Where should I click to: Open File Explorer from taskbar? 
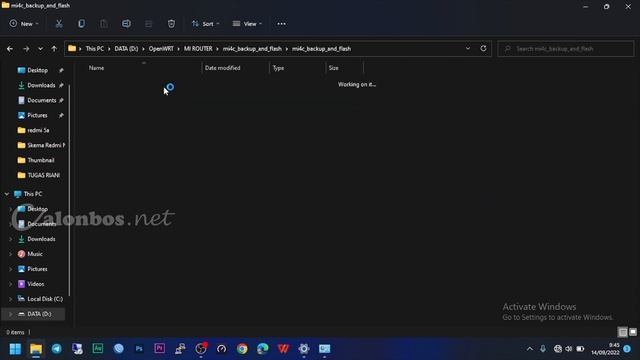pos(36,349)
